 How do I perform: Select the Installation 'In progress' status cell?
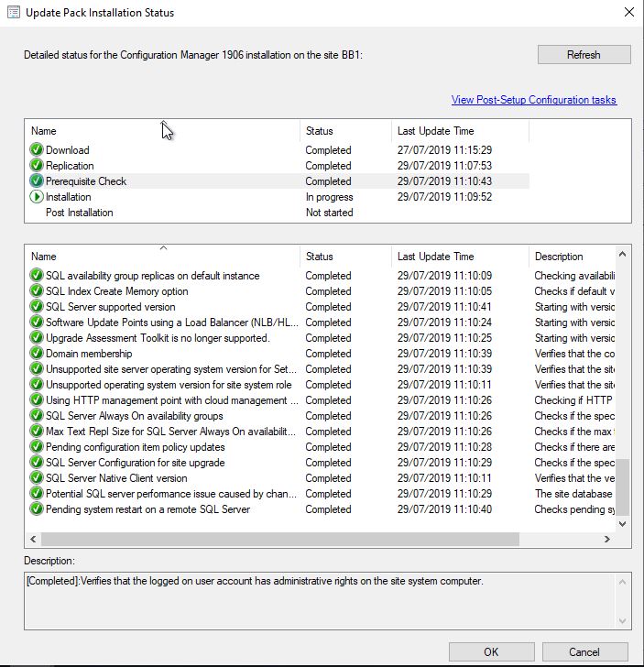pyautogui.click(x=329, y=197)
